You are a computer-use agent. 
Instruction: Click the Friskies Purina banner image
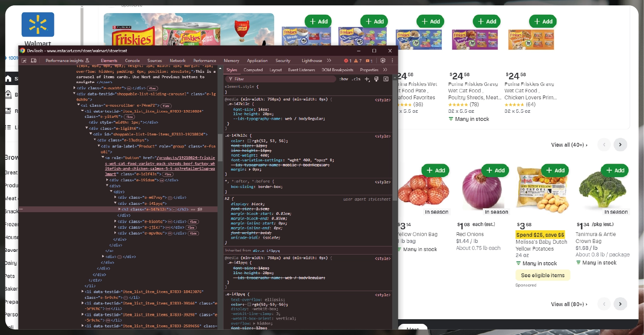(x=189, y=30)
